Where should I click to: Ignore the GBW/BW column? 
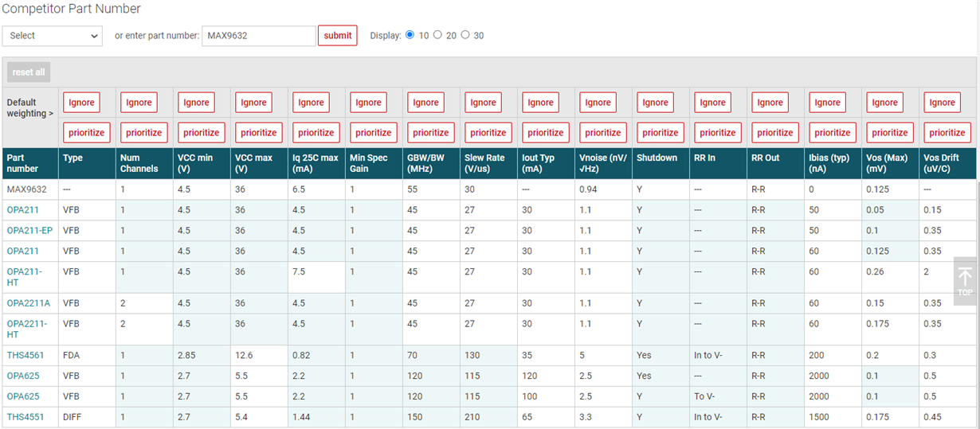[x=425, y=103]
